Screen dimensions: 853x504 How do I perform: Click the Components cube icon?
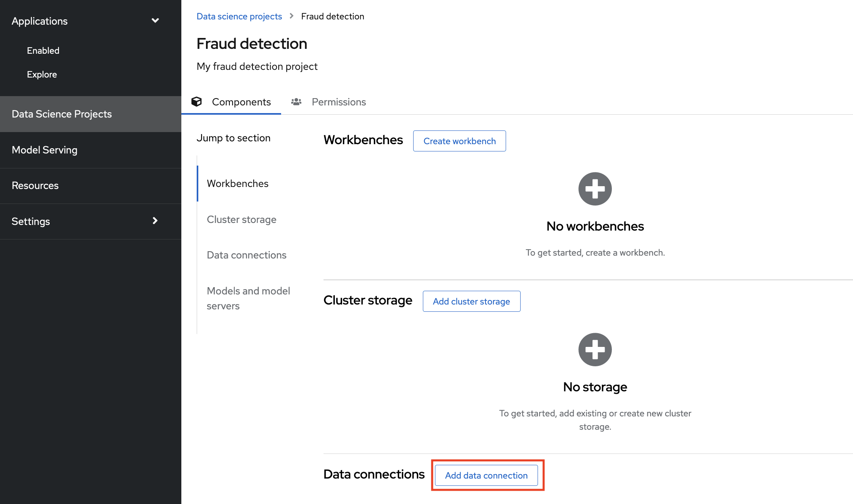[x=197, y=101]
